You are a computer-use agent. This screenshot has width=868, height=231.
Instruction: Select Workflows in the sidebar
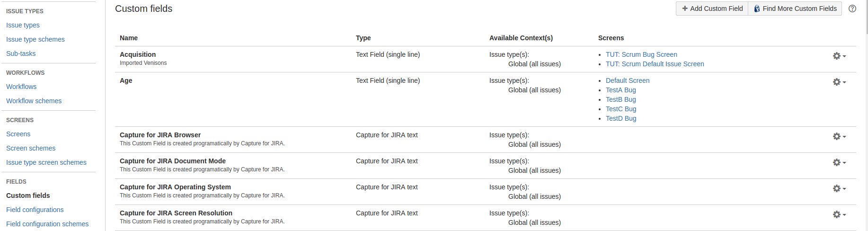pos(21,87)
